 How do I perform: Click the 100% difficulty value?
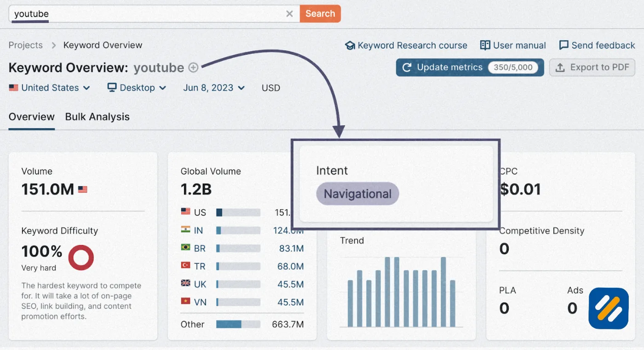point(42,251)
